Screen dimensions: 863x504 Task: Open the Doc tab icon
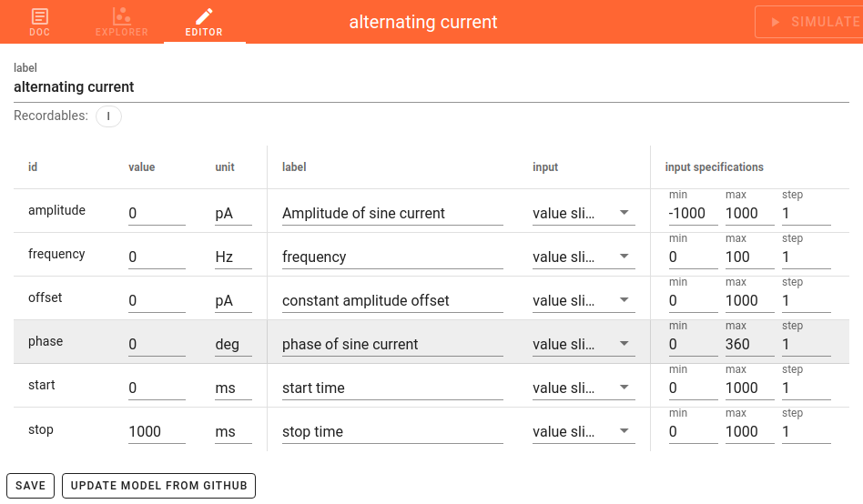point(40,16)
